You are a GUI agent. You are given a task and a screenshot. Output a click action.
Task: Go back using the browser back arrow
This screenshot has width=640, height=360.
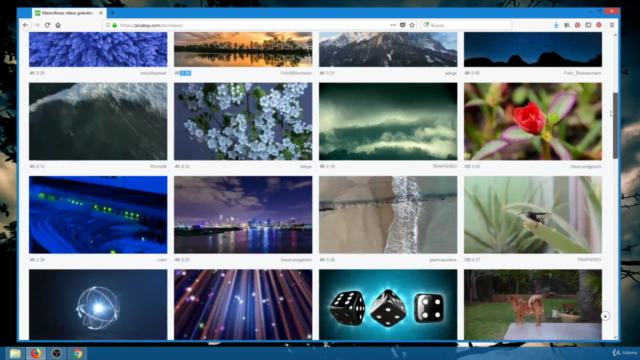click(26, 25)
